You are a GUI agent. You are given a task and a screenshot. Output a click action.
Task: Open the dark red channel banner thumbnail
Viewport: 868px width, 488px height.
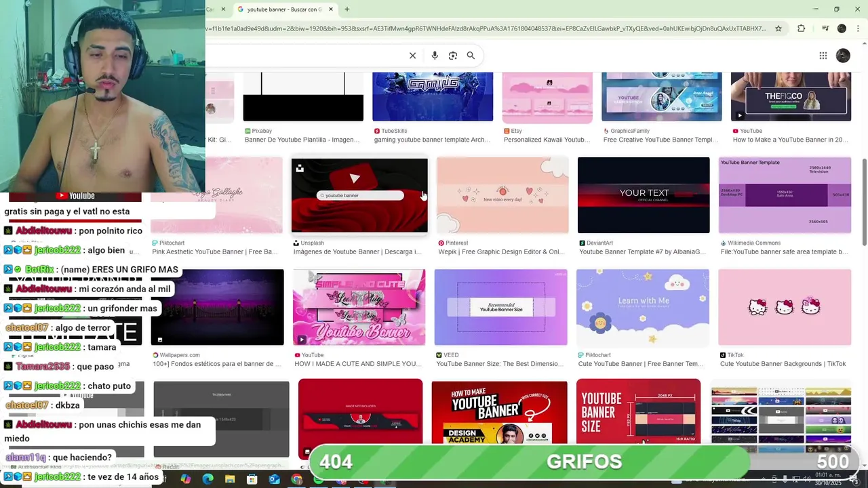[x=360, y=412]
